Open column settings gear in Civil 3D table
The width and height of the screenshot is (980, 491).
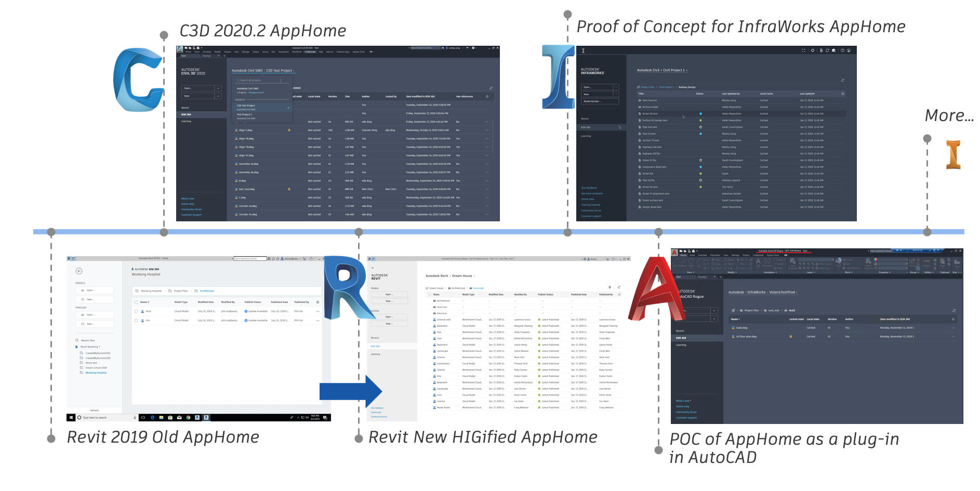[487, 96]
